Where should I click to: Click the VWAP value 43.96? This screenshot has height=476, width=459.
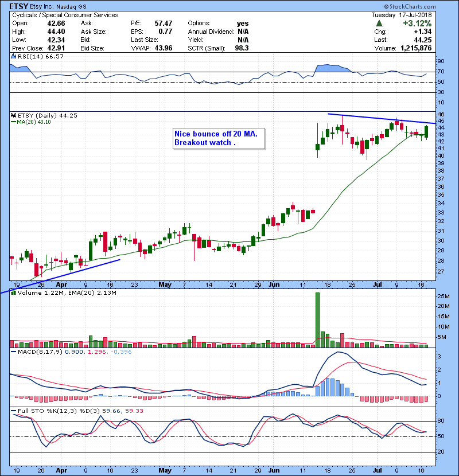point(164,48)
